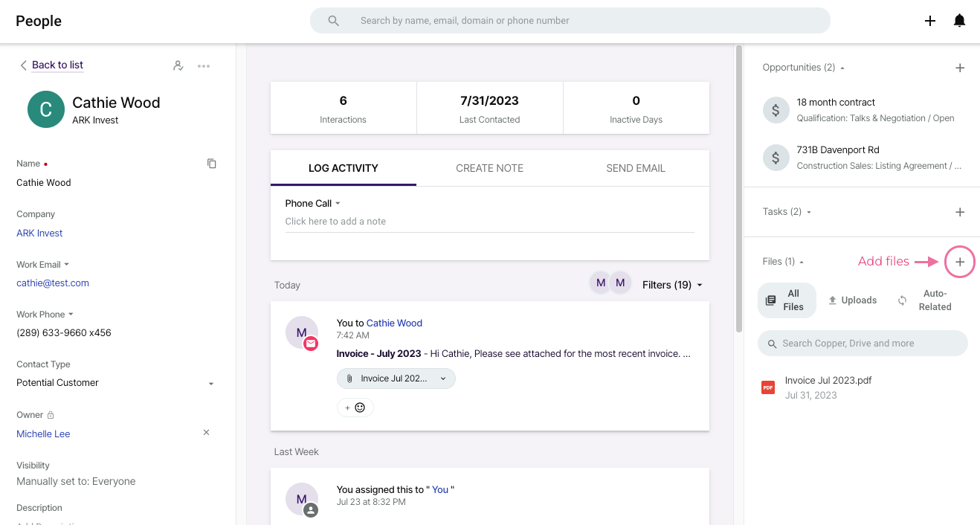This screenshot has width=980, height=525.
Task: Open the Filters (19) dropdown
Action: 673,285
